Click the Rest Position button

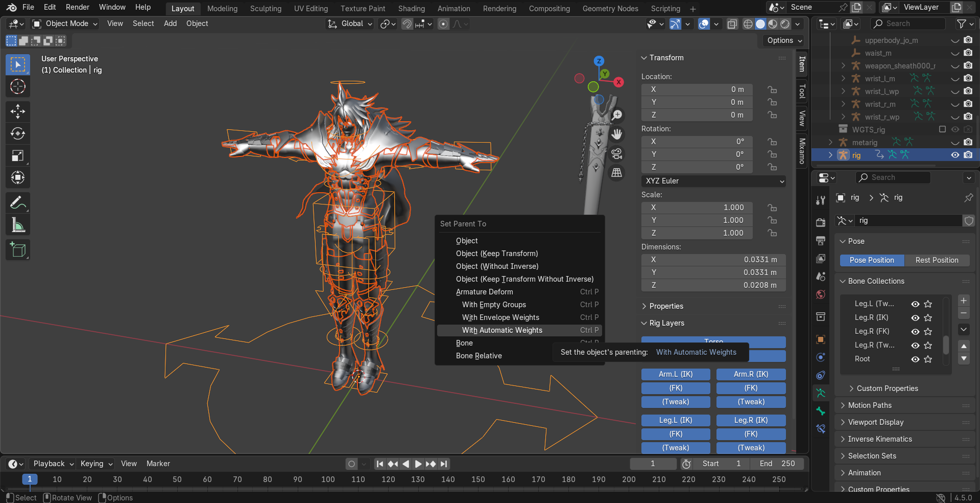(x=937, y=260)
